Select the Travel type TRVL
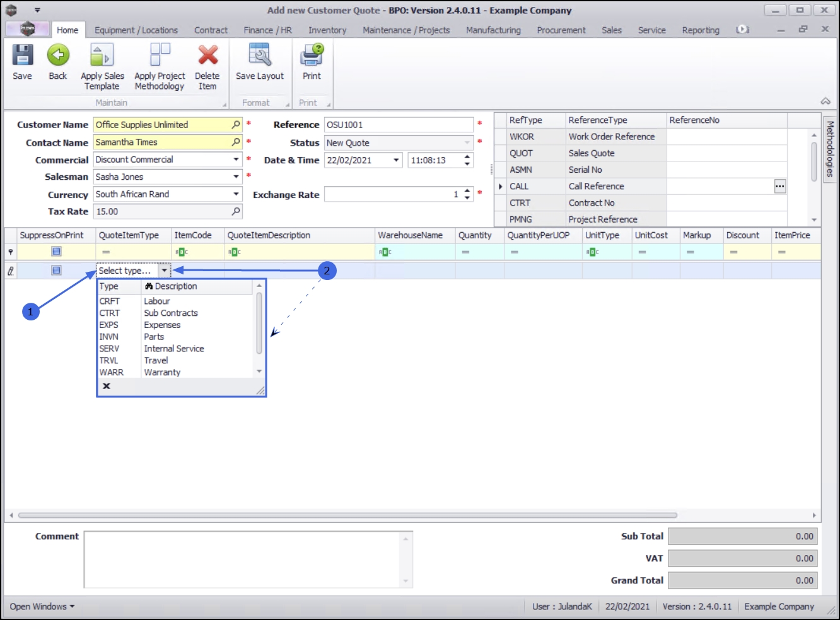Image resolution: width=840 pixels, height=620 pixels. 175,361
